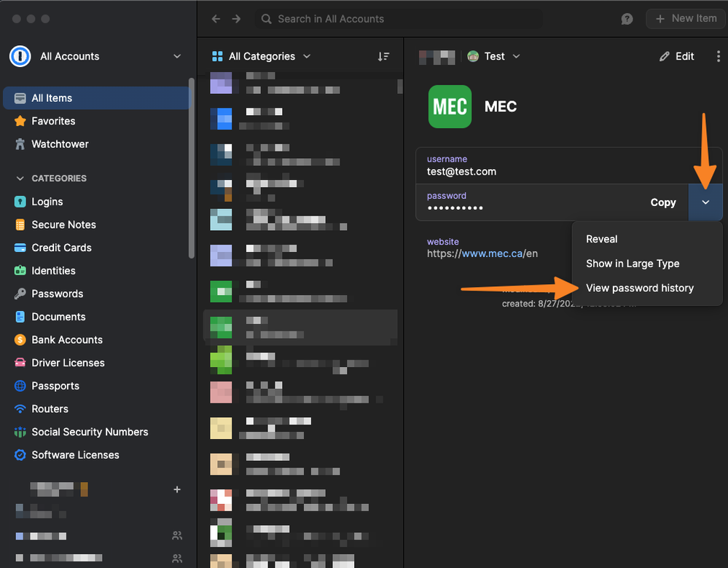728x568 pixels.
Task: Select All Items in the sidebar
Action: pos(96,98)
